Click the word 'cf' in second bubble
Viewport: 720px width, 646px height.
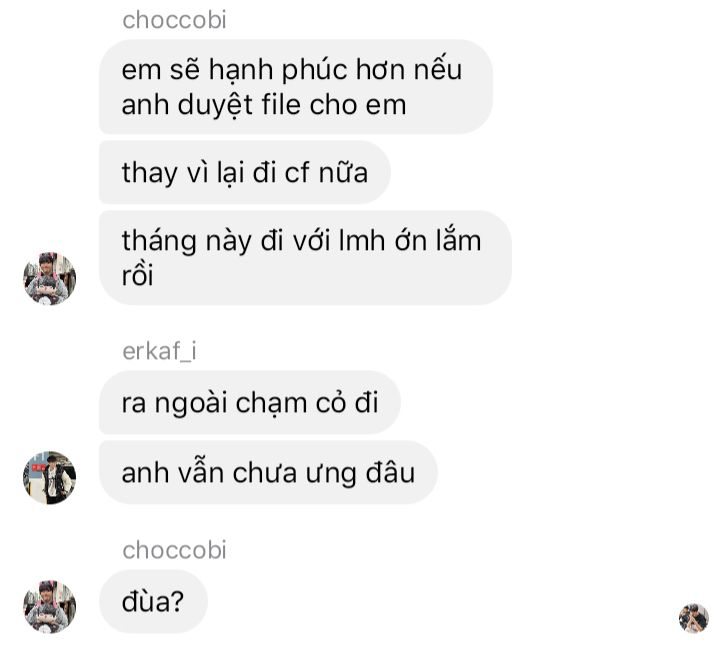[297, 173]
